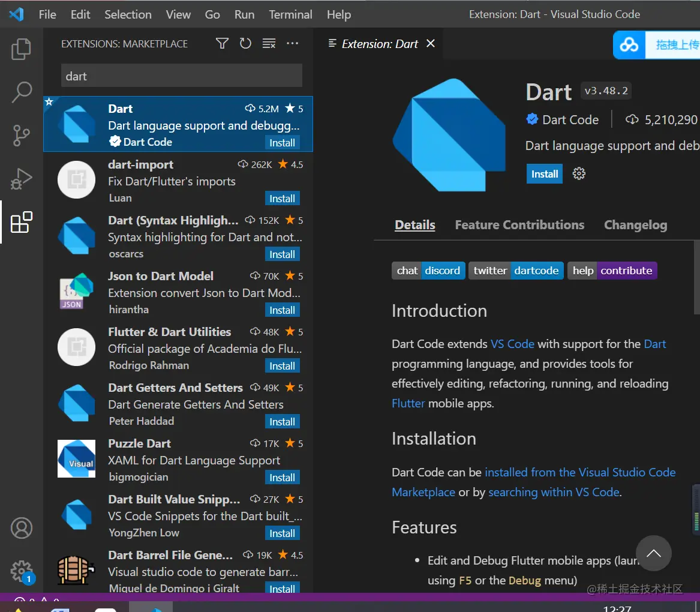This screenshot has height=612, width=700.
Task: Install Dart by Dart Code in list
Action: (x=282, y=143)
